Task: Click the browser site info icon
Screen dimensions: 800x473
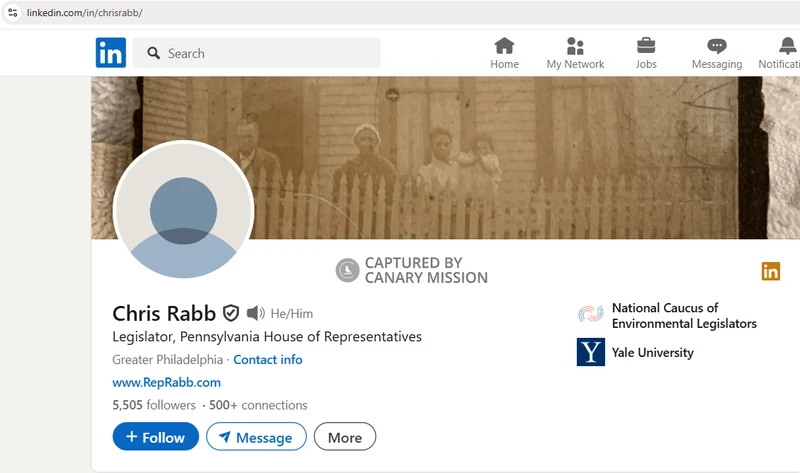Action: click(x=13, y=12)
